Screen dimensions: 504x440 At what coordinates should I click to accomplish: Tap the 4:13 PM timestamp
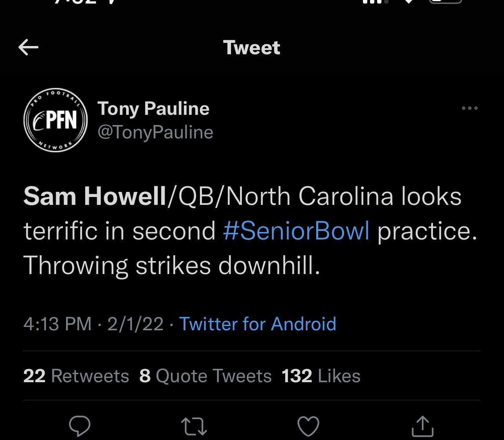coord(57,324)
